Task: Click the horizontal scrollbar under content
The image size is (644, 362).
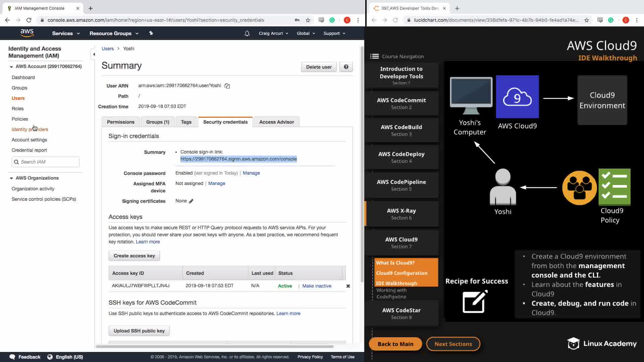Action: pos(215,346)
